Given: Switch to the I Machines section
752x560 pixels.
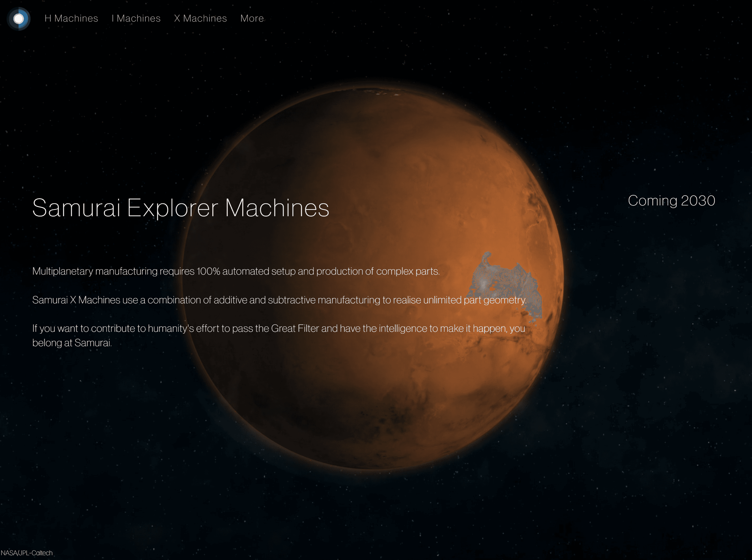Looking at the screenshot, I should [x=136, y=18].
